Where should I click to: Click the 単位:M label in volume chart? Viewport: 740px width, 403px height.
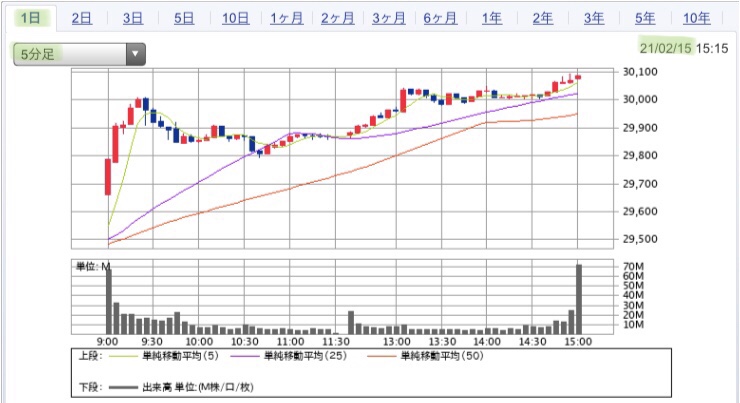coord(93,267)
